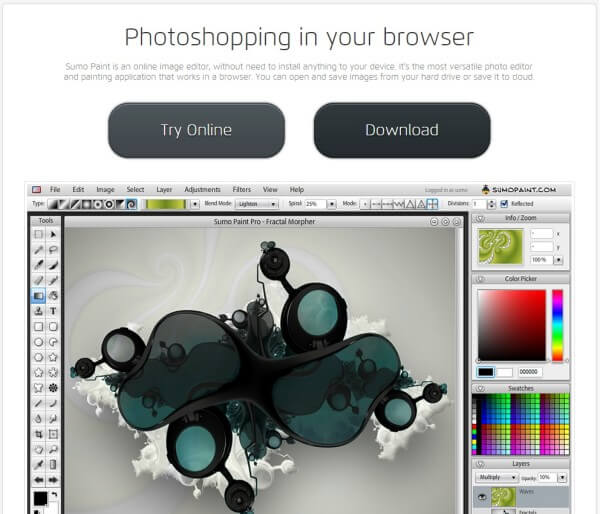The height and width of the screenshot is (514, 600).
Task: Select the gradient tool in Tools panel
Action: 38,296
